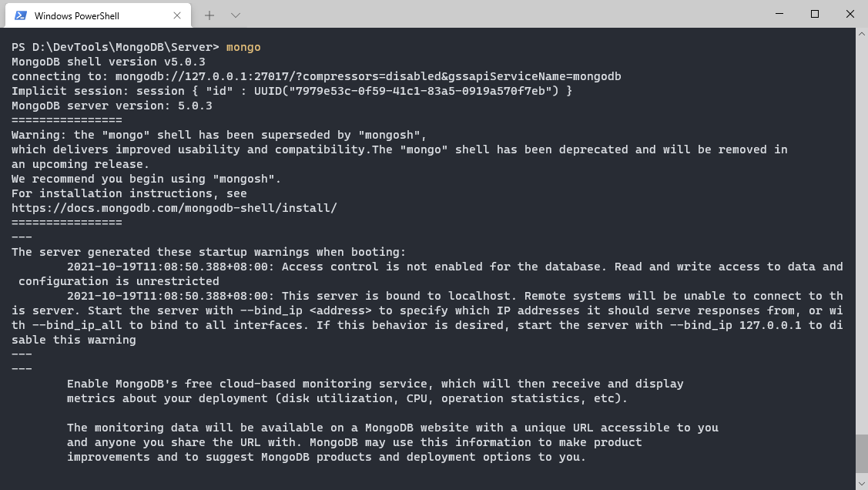The height and width of the screenshot is (490, 868).
Task: Click the vertical scrollbar thumb
Action: (x=861, y=456)
